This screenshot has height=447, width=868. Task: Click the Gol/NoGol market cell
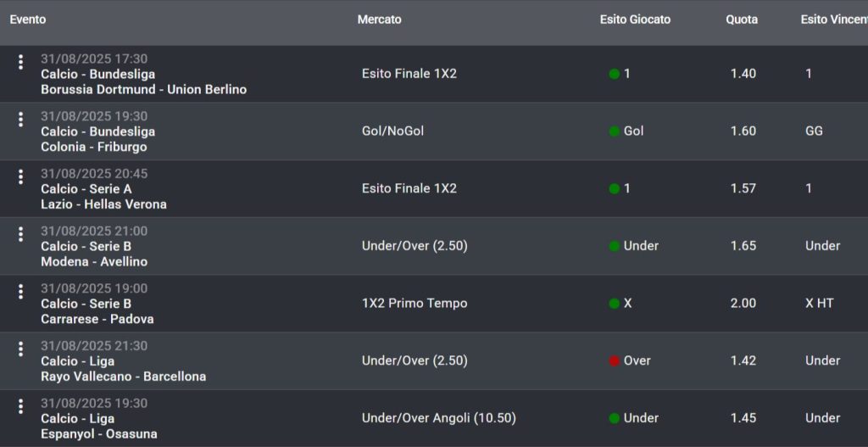coord(392,131)
